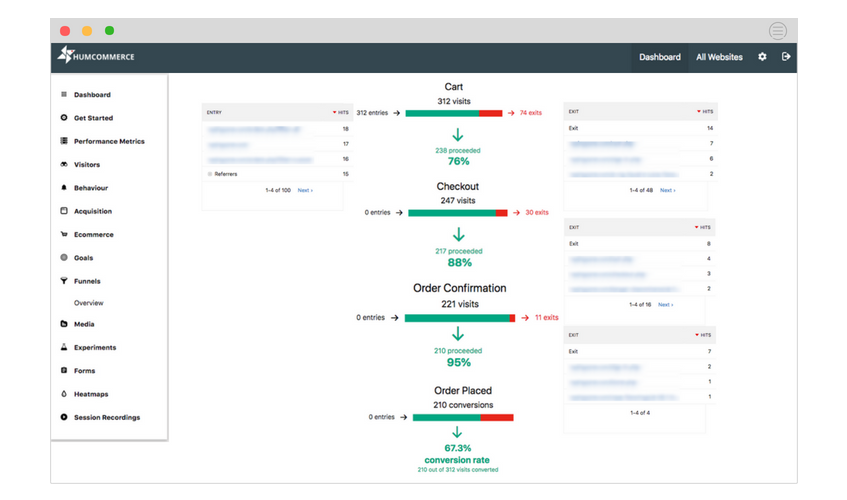Image resolution: width=847 pixels, height=500 pixels.
Task: Click the Forms sidebar icon
Action: pos(64,370)
